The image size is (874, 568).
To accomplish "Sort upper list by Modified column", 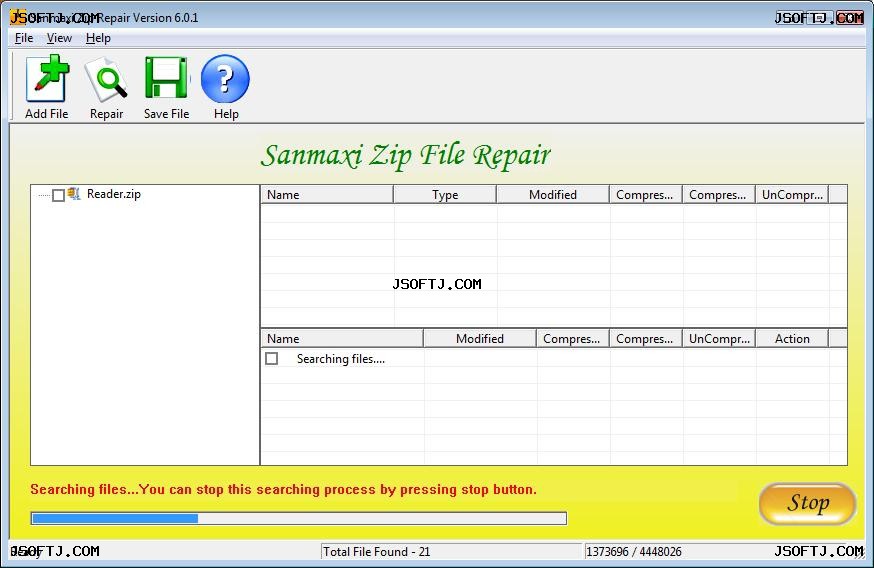I will [553, 195].
